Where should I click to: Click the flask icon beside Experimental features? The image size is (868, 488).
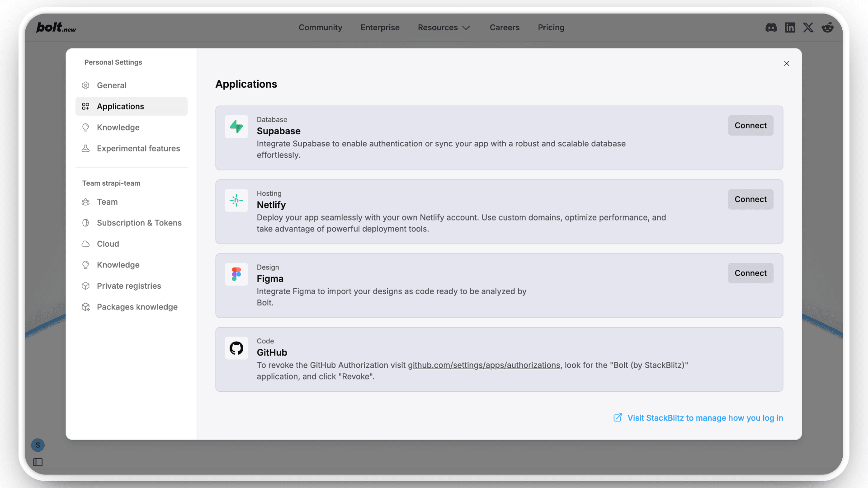point(85,149)
